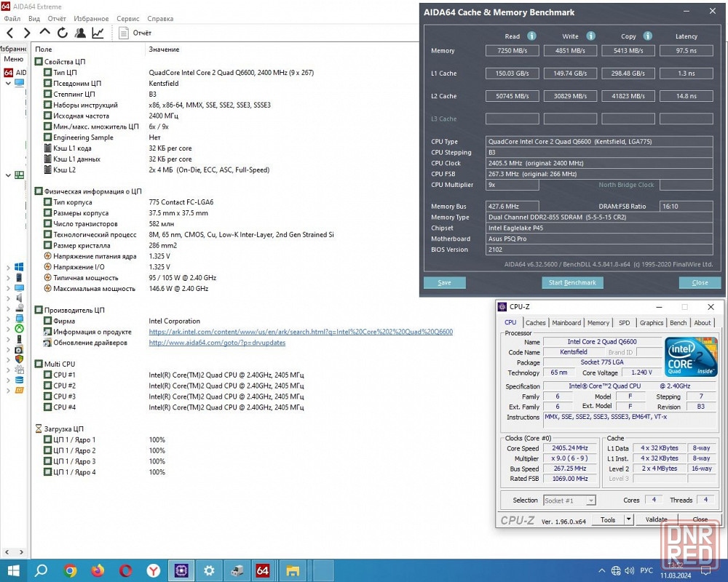728x582 pixels.
Task: Select the Windows operating system tree icon
Action: click(x=19, y=267)
